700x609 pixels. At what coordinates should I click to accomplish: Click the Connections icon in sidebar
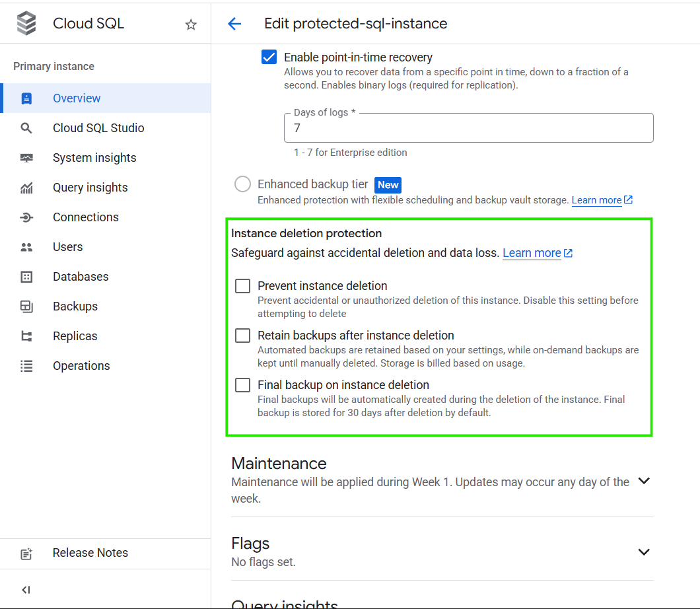coord(26,217)
